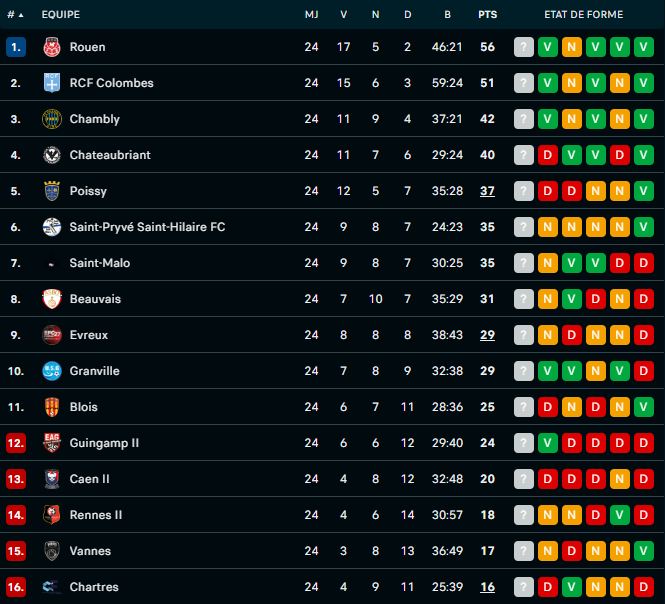Click the RCF Colombes team logo
Screen dimensions: 665x604
click(x=52, y=83)
